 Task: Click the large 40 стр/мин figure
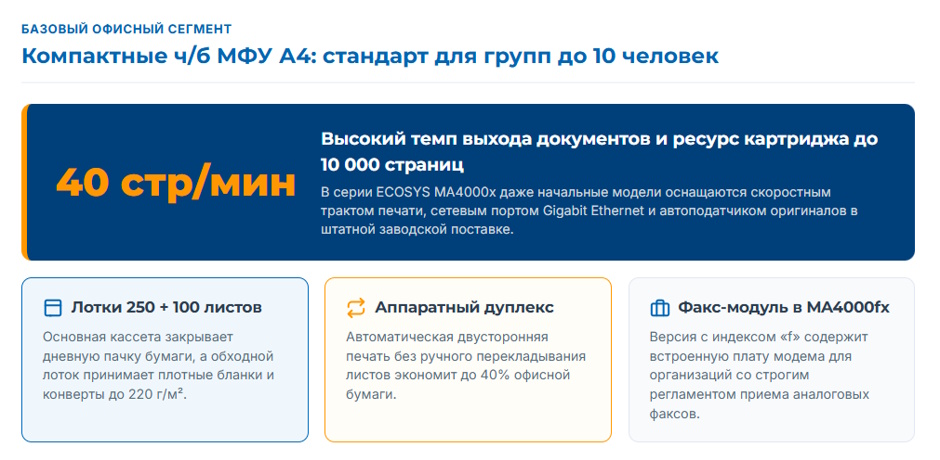tap(176, 182)
